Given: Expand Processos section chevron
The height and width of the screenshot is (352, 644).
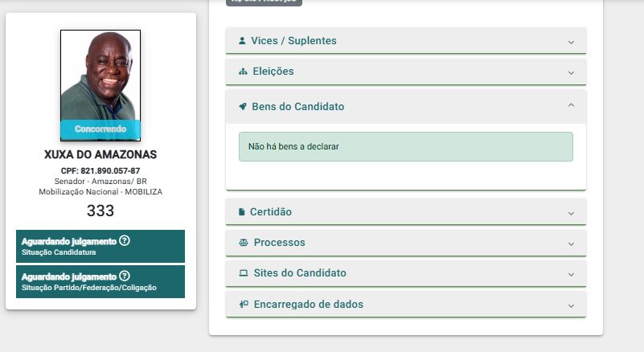Looking at the screenshot, I should (571, 244).
